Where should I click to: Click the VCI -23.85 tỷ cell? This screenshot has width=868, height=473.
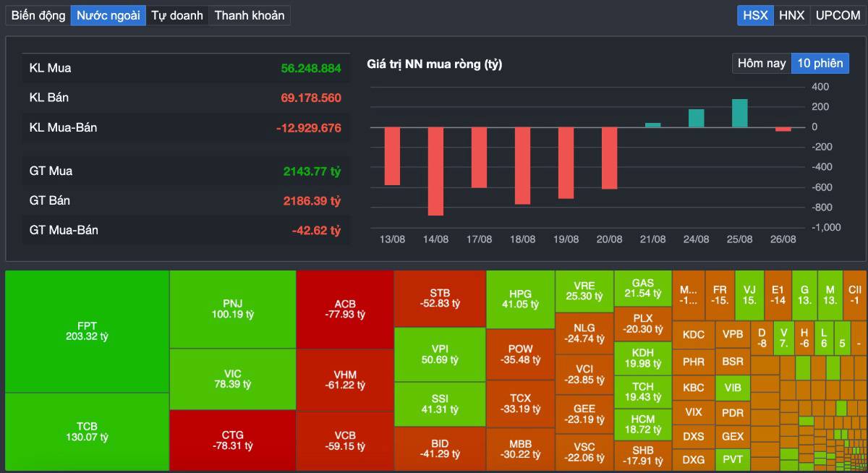click(x=584, y=375)
